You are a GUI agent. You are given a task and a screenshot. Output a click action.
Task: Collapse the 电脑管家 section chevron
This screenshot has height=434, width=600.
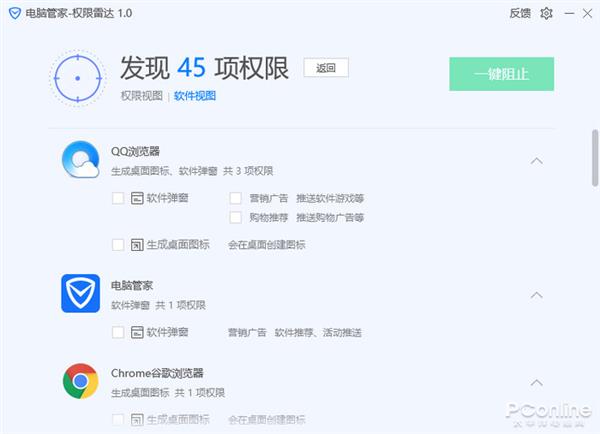tap(536, 295)
